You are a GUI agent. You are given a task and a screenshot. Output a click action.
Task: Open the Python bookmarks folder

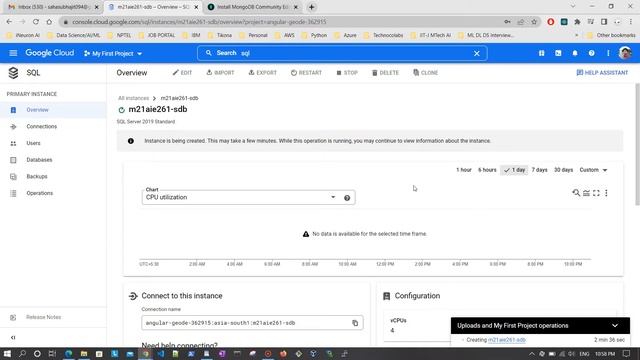314,36
